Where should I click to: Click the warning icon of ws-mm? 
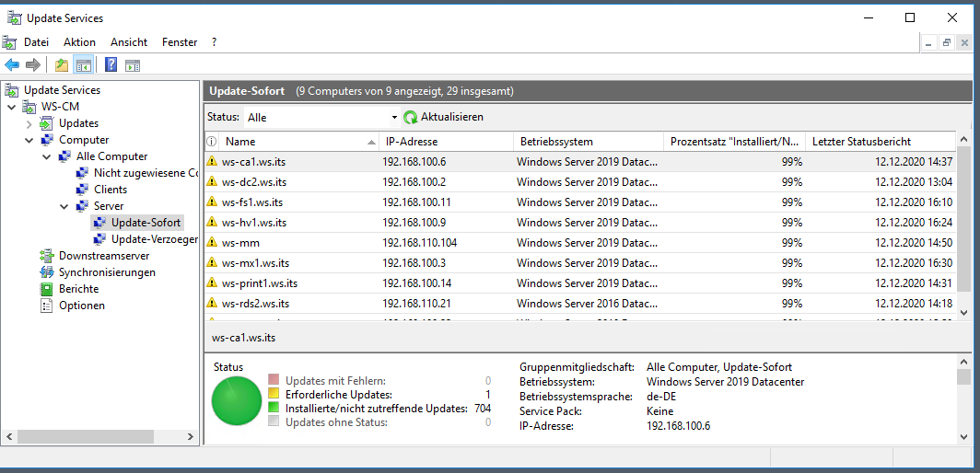pos(212,242)
